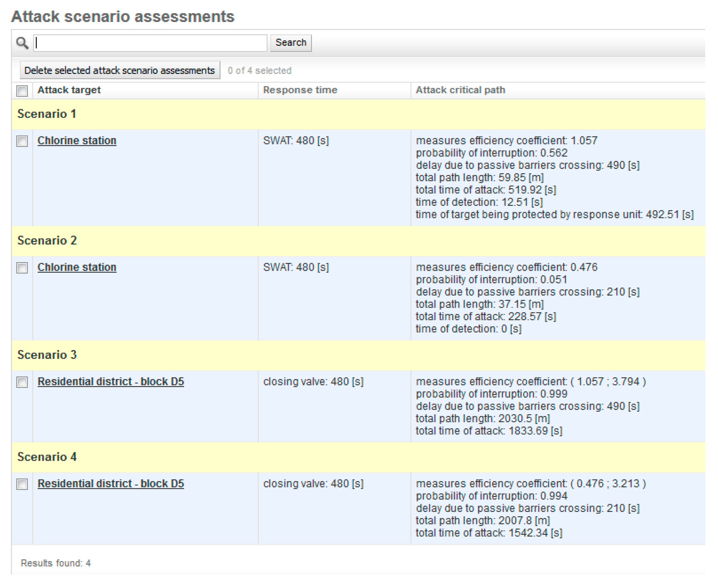Click the magnifying glass search icon
The width and height of the screenshot is (718, 588).
coord(22,43)
